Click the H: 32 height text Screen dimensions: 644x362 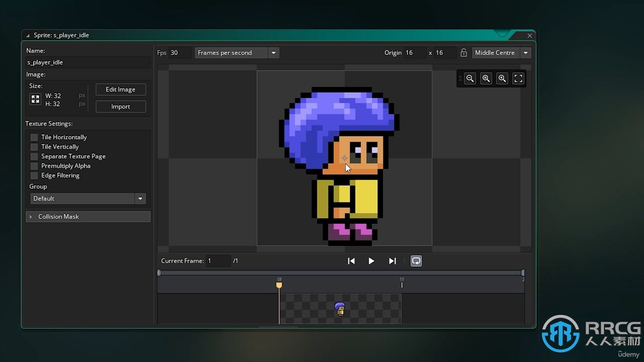point(52,104)
